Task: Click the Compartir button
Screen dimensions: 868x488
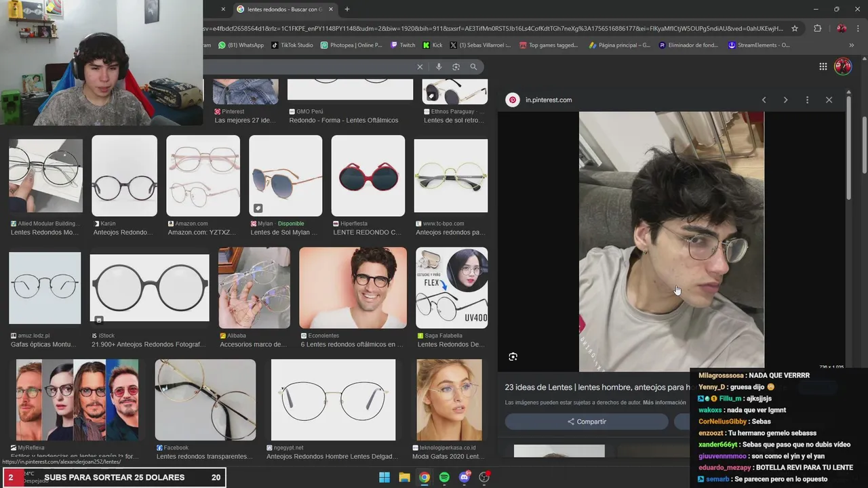Action: (587, 422)
